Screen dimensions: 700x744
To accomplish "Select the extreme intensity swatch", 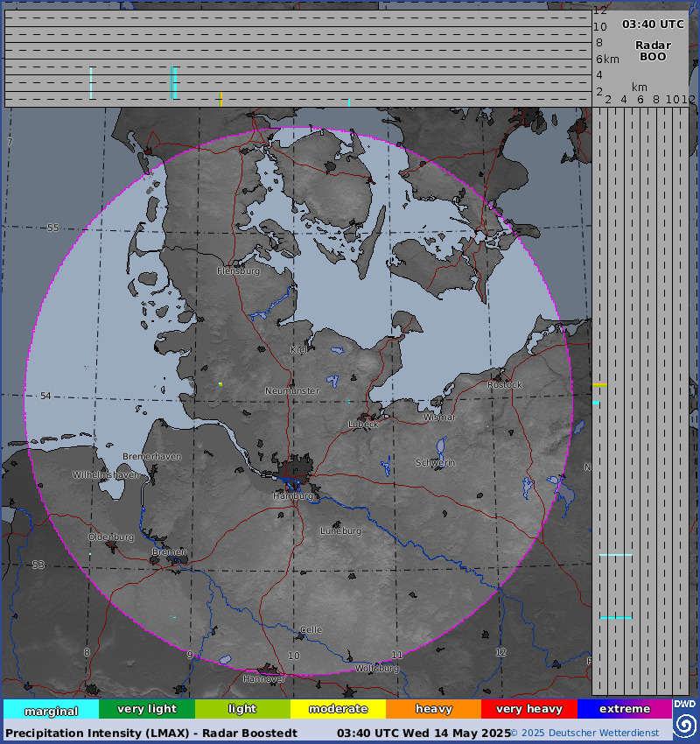I will (x=625, y=709).
